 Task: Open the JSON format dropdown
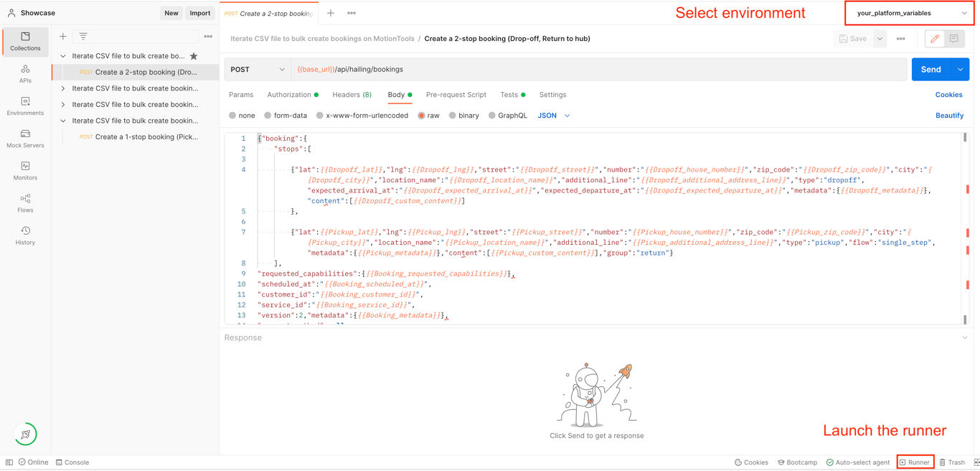(554, 116)
